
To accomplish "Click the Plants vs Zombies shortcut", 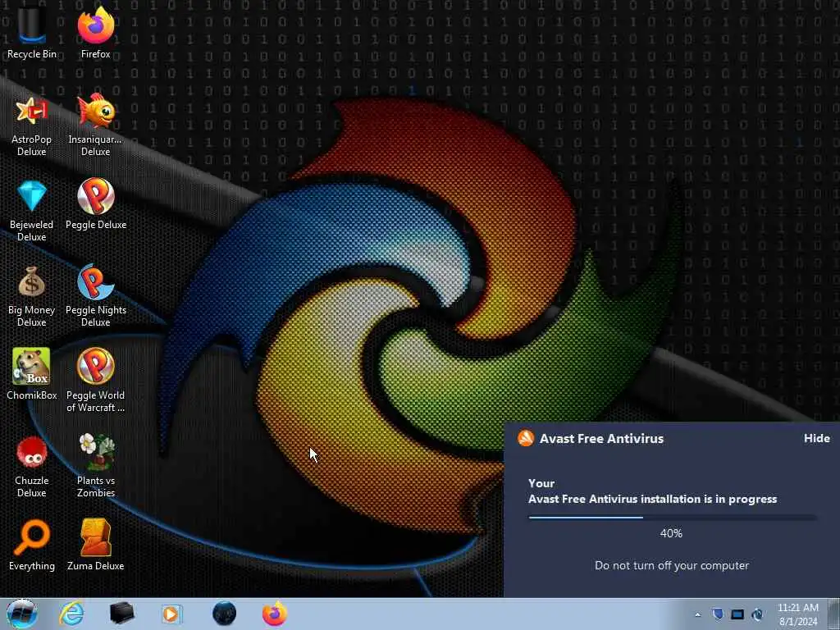I will [95, 467].
